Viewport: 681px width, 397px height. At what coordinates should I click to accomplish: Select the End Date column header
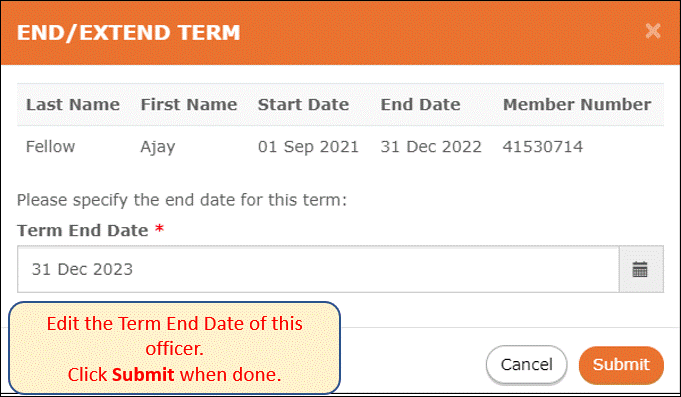[x=420, y=105]
